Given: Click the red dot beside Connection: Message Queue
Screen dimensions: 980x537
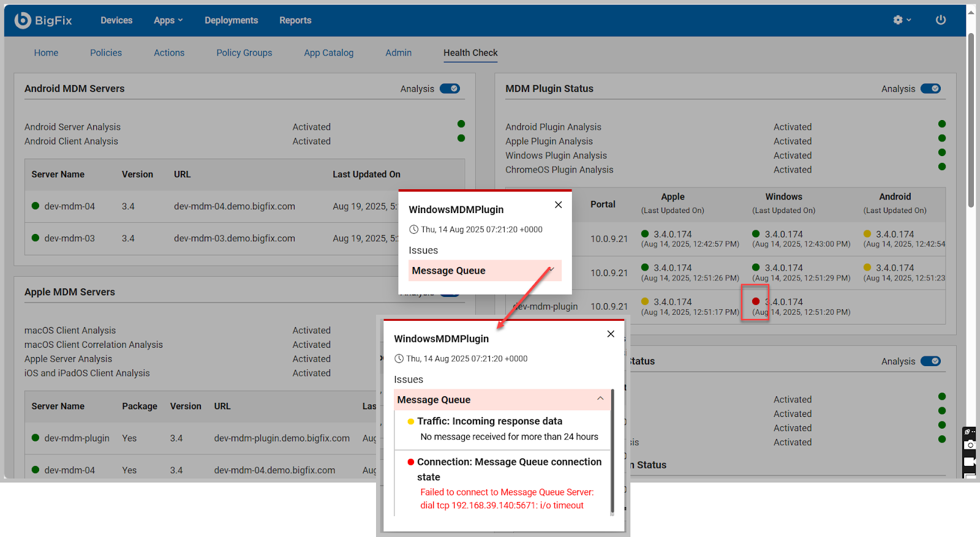Looking at the screenshot, I should 410,462.
